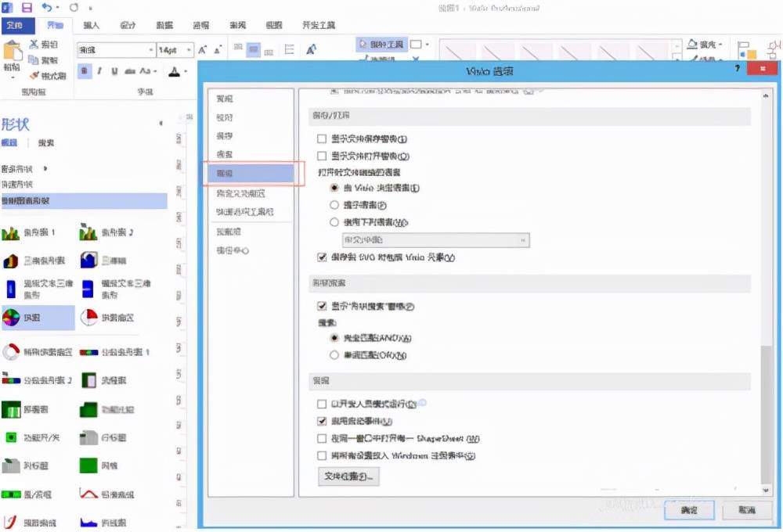The height and width of the screenshot is (532, 783).
Task: Toggle the Strikethrough abc button
Action: coord(130,71)
